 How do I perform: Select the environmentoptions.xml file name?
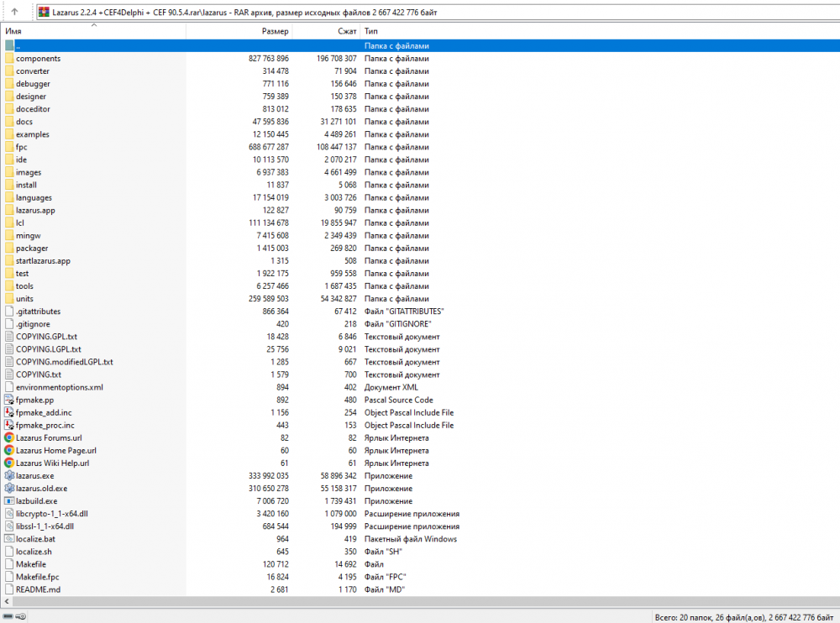[x=60, y=387]
